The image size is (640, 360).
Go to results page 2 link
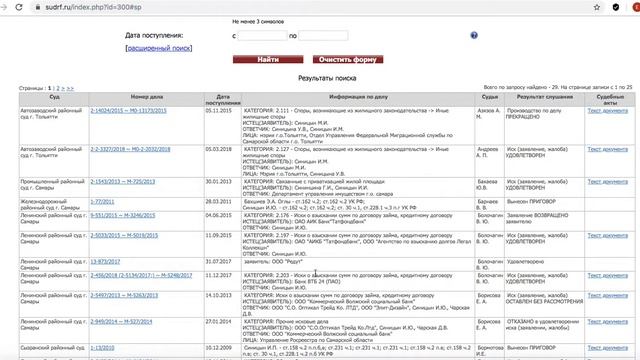[x=58, y=88]
